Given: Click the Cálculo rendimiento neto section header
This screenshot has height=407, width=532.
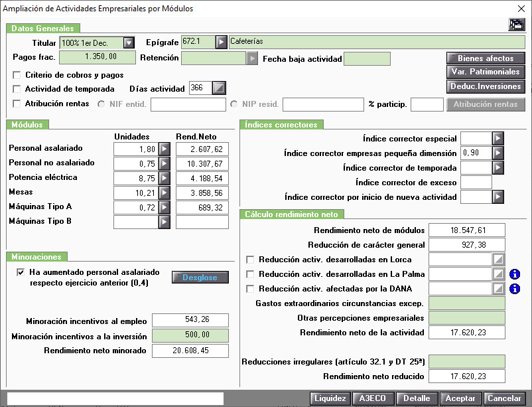Looking at the screenshot, I should click(x=292, y=214).
